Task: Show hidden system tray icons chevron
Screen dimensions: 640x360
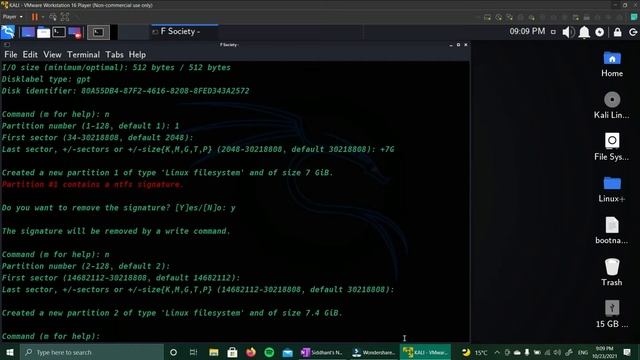Action: [497, 352]
